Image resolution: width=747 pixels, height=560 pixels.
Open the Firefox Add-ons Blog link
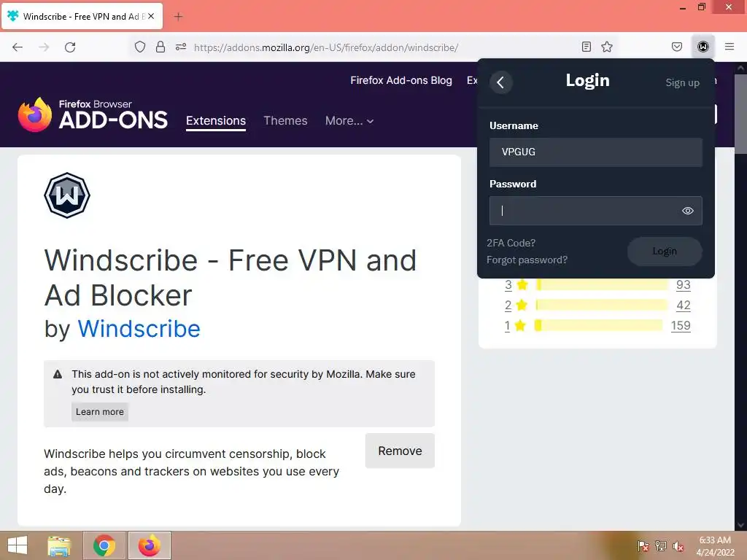tap(401, 80)
